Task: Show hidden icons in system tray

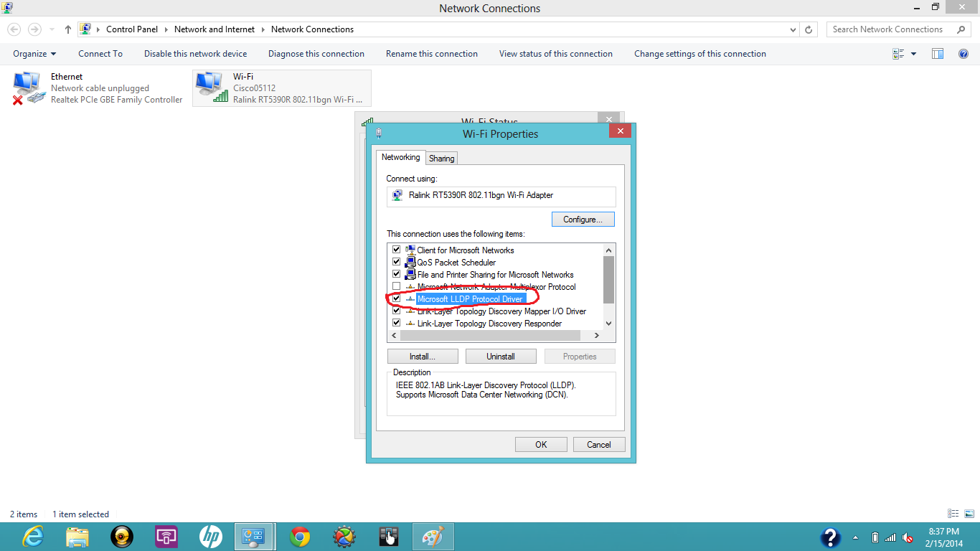Action: coord(855,537)
